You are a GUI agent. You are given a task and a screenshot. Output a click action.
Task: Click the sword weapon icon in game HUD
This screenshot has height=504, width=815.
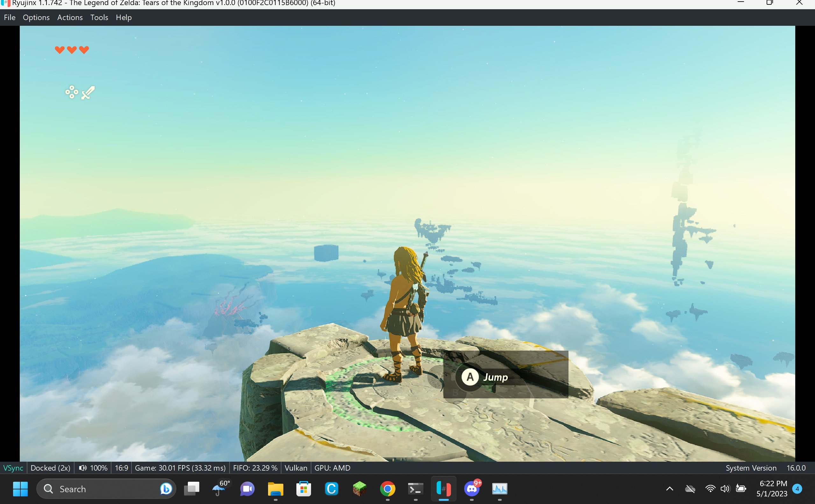point(88,93)
